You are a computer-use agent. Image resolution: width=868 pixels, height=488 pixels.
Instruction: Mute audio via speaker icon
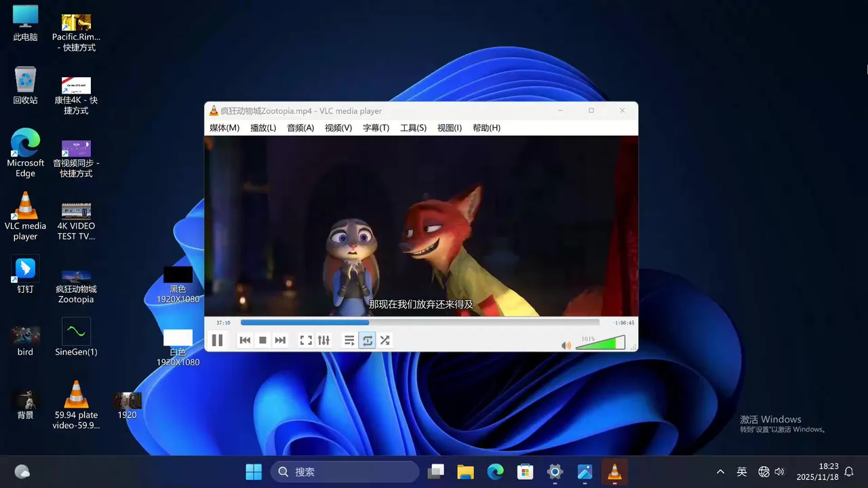pyautogui.click(x=566, y=345)
